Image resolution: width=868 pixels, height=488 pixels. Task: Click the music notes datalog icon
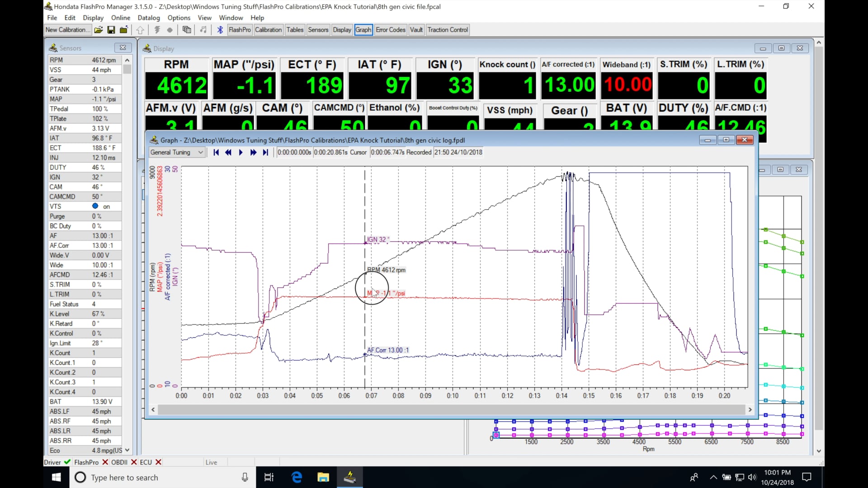click(x=203, y=30)
